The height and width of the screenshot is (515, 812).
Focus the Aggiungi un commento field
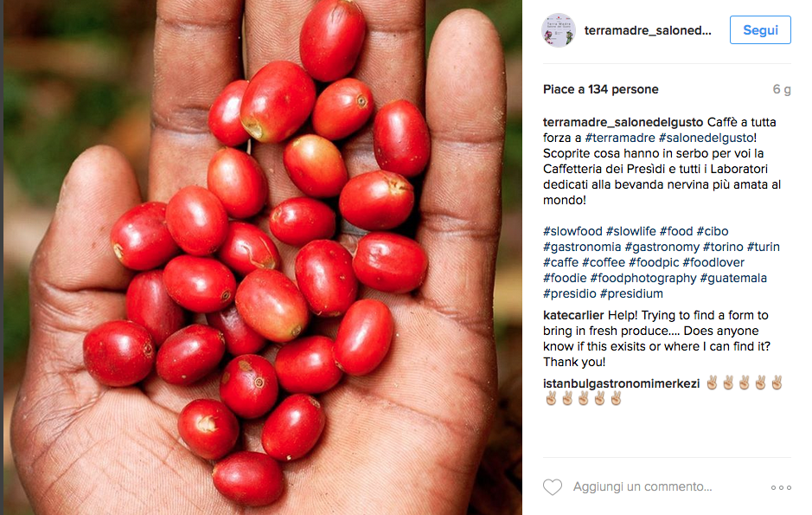[x=643, y=487]
